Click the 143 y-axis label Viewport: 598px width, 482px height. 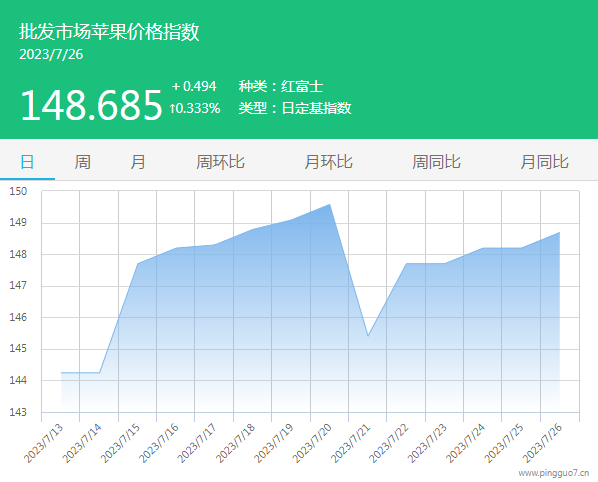[x=18, y=412]
